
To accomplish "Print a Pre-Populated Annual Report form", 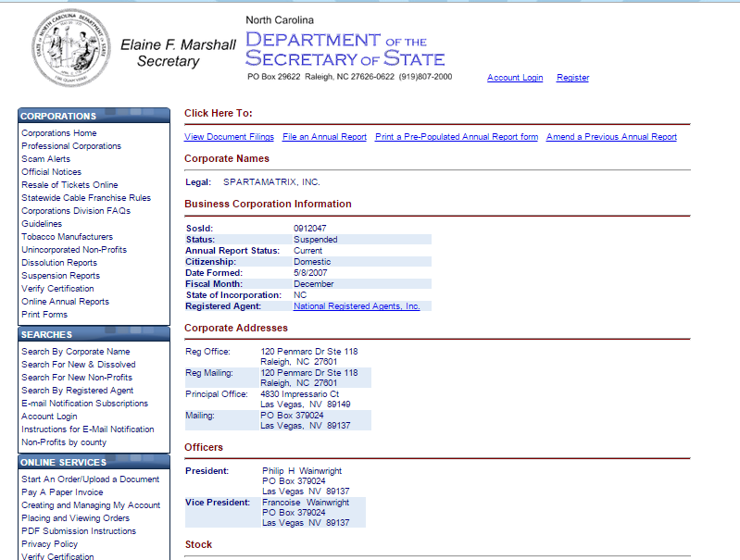I will pyautogui.click(x=457, y=137).
